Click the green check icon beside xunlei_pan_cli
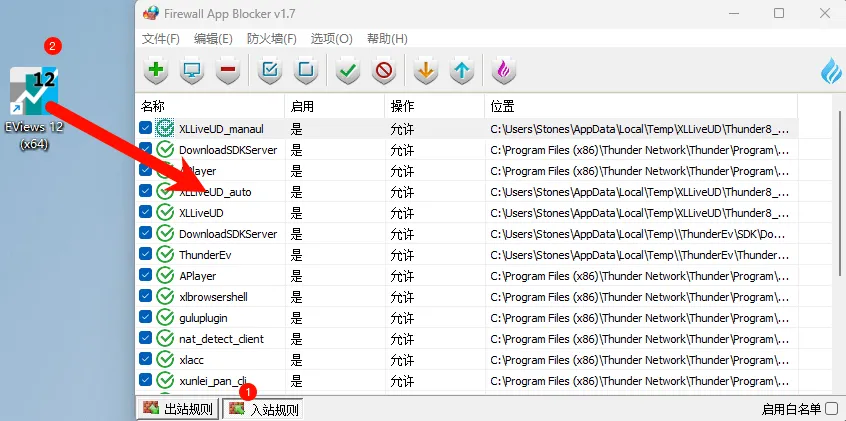Viewport: 846px width, 421px height. coord(165,381)
